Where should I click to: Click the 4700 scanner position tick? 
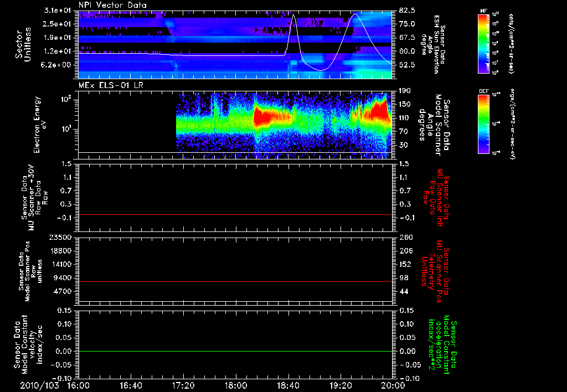click(x=62, y=291)
